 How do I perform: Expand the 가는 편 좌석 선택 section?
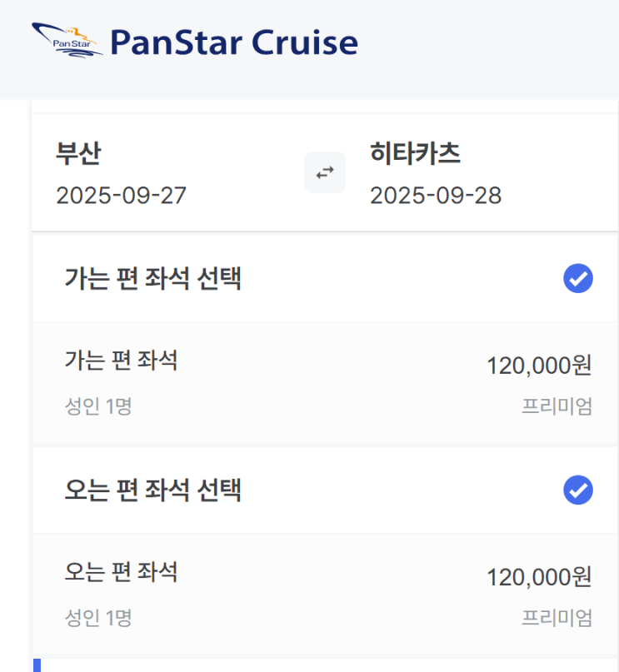(x=152, y=279)
